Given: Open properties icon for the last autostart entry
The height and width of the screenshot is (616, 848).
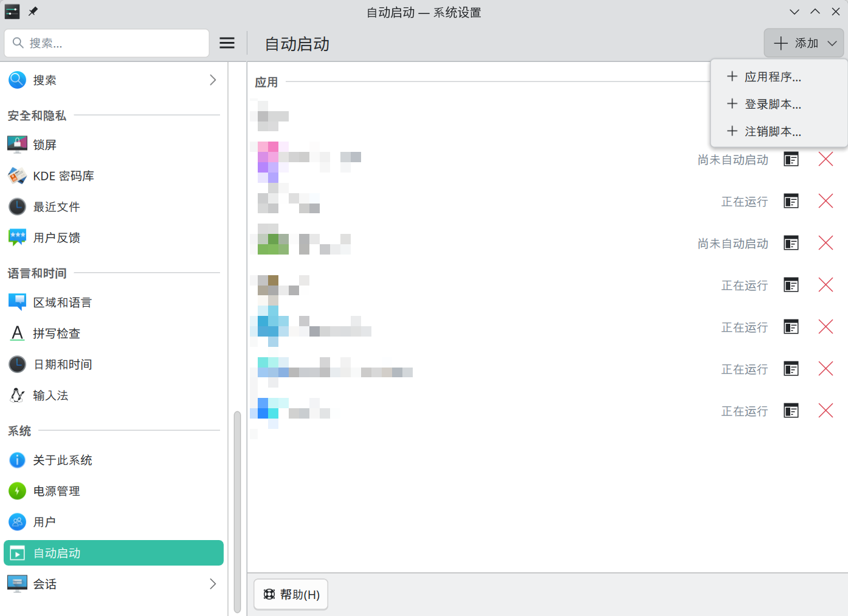Looking at the screenshot, I should [791, 411].
